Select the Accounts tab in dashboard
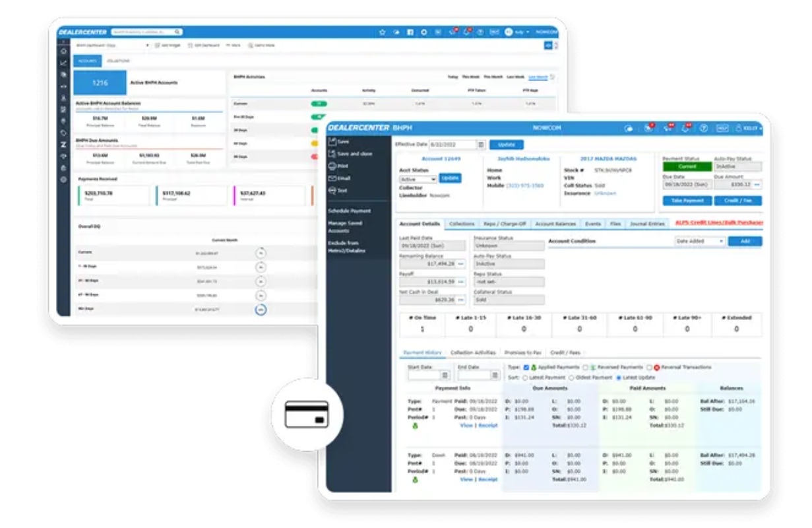812x528 pixels. (x=87, y=61)
